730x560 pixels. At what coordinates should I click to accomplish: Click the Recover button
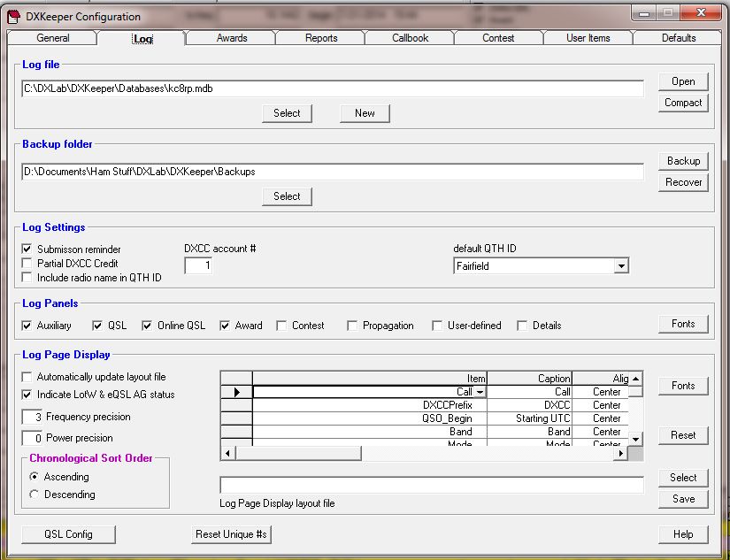pyautogui.click(x=683, y=182)
